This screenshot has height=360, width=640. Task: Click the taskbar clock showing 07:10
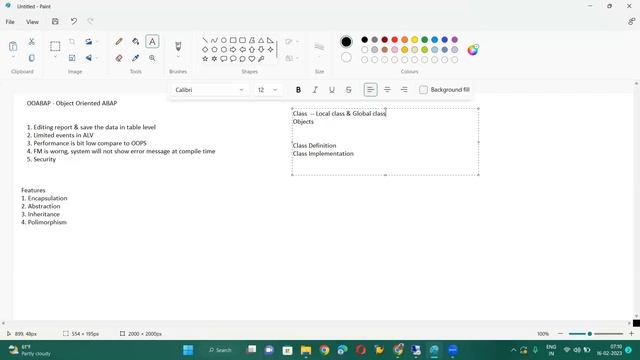click(609, 350)
